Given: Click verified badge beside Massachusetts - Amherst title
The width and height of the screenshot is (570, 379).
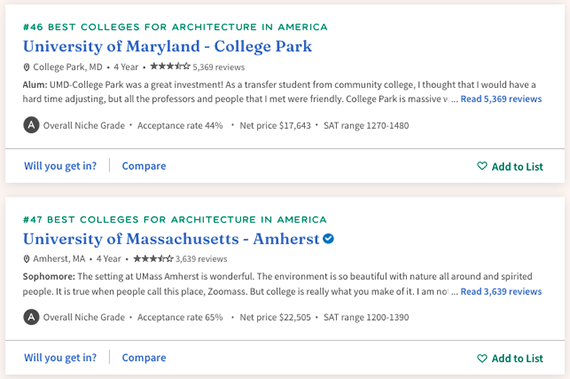Looking at the screenshot, I should pos(328,239).
